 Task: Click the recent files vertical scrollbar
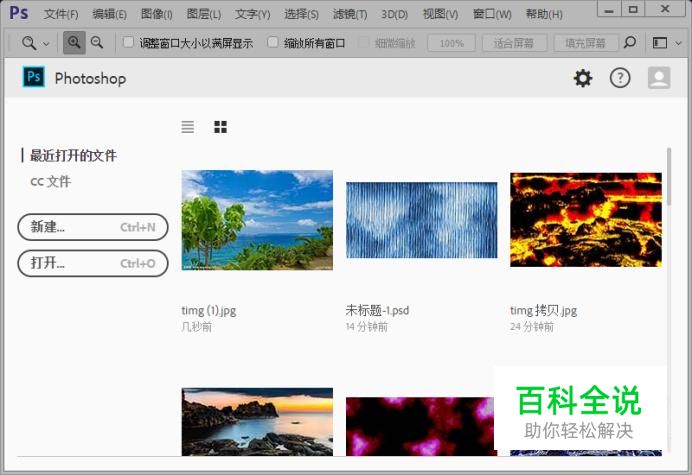tap(669, 177)
